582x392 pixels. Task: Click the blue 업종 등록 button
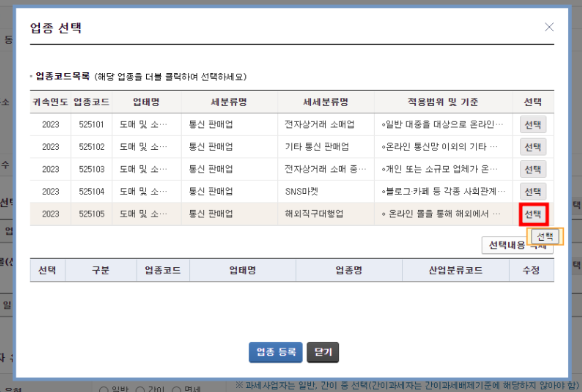coord(275,352)
